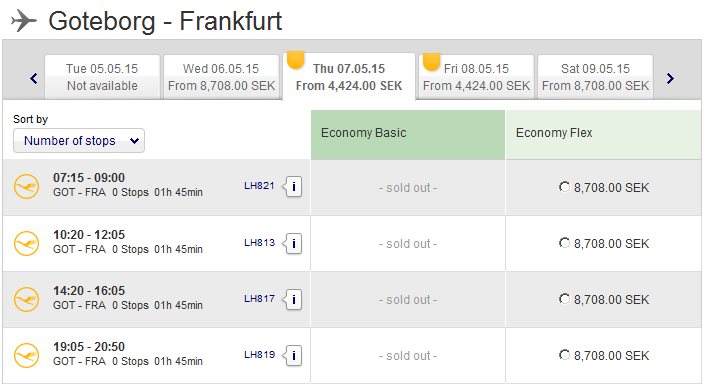
Task: Open info icon for flight LH817
Action: [294, 299]
